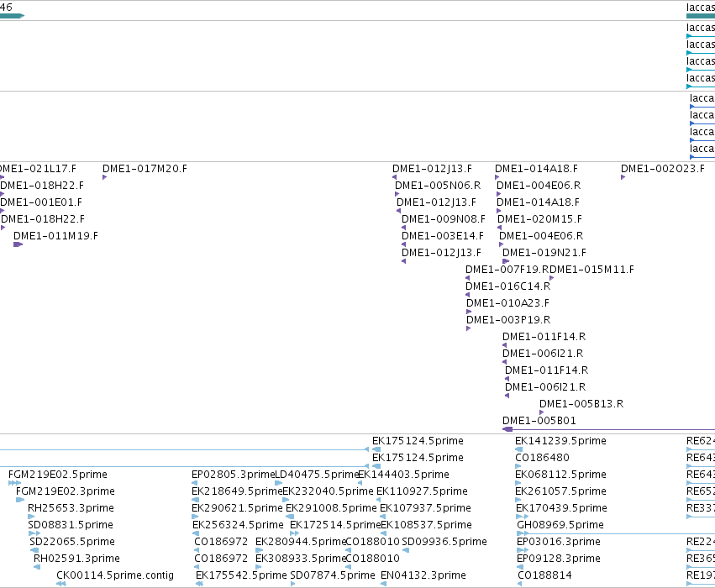Select the DME1-017M20.F feature label
Viewport: 715px width, 588px height.
point(145,169)
